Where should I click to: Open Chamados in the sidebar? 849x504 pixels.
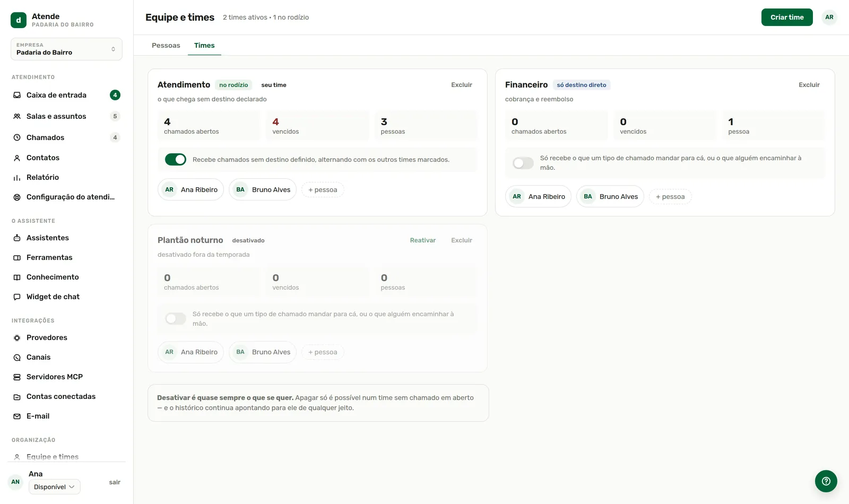(66, 137)
